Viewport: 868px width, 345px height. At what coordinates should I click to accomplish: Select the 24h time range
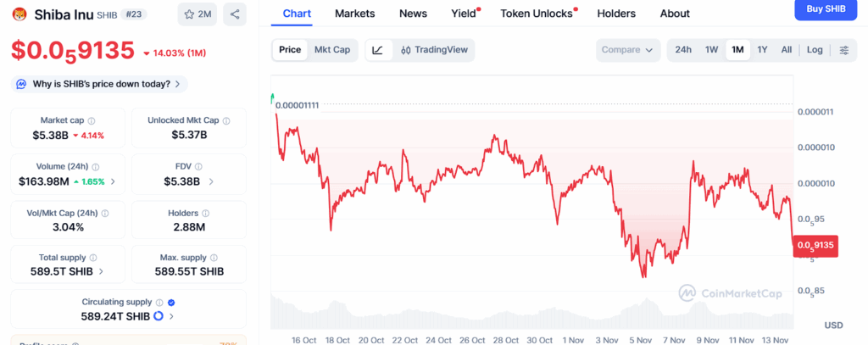[x=683, y=50]
